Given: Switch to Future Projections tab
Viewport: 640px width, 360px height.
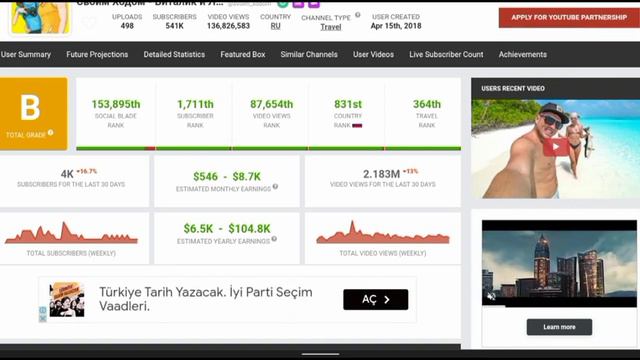Looking at the screenshot, I should tap(97, 54).
